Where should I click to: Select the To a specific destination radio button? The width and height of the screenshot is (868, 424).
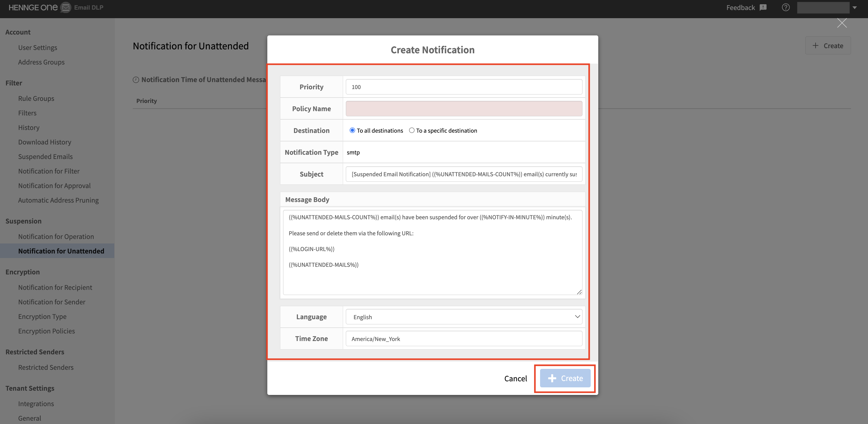[x=412, y=130]
